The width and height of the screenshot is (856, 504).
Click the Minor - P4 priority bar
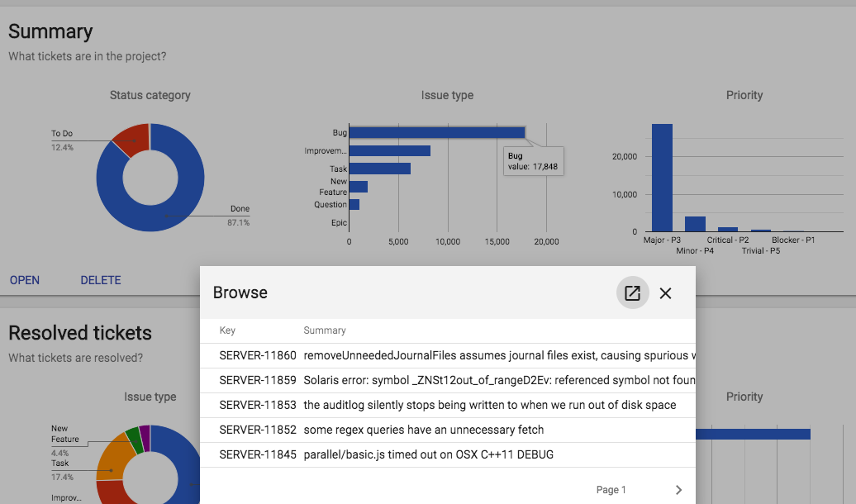click(x=695, y=224)
